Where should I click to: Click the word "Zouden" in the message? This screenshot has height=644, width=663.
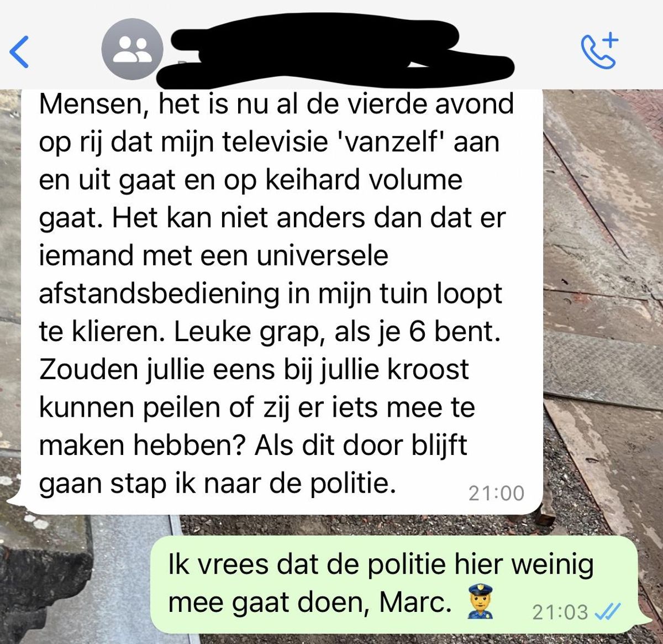tap(88, 369)
